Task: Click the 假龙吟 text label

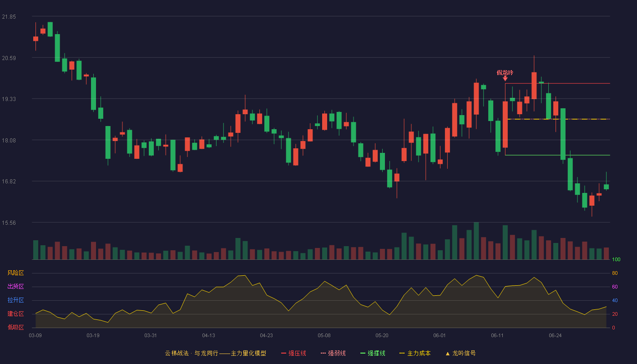Action: point(505,73)
